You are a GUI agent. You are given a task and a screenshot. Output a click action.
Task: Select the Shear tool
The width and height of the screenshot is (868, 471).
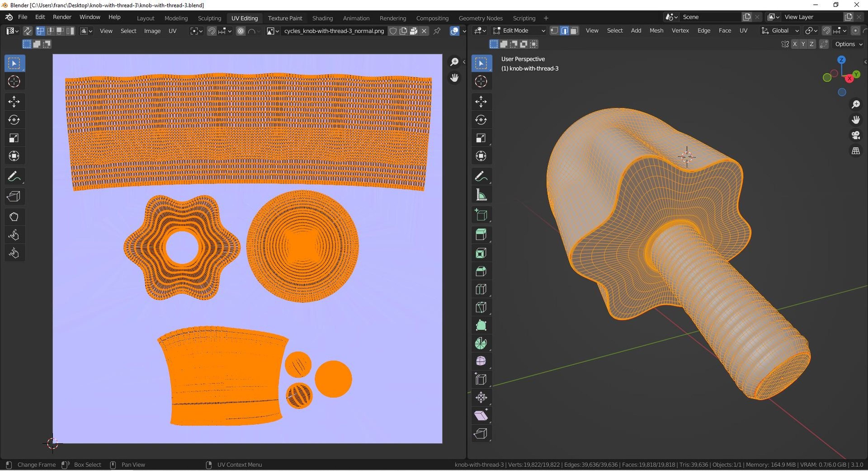[481, 415]
